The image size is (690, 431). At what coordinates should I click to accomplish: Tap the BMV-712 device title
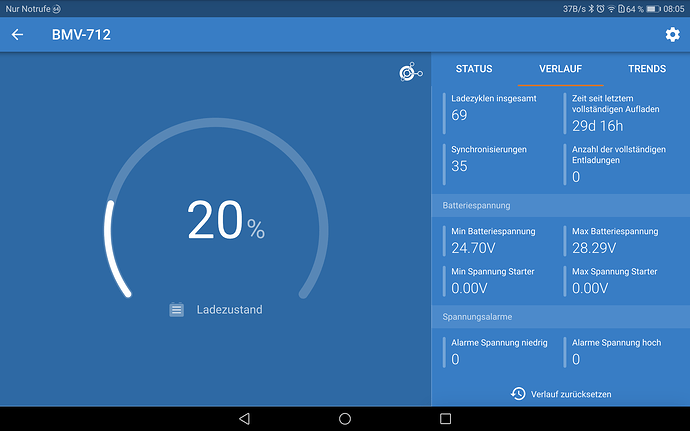tap(81, 34)
